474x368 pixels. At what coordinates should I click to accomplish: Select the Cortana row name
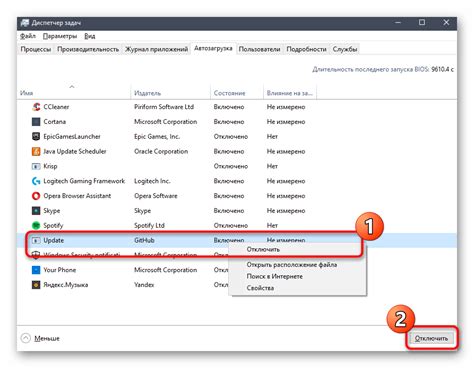[54, 122]
